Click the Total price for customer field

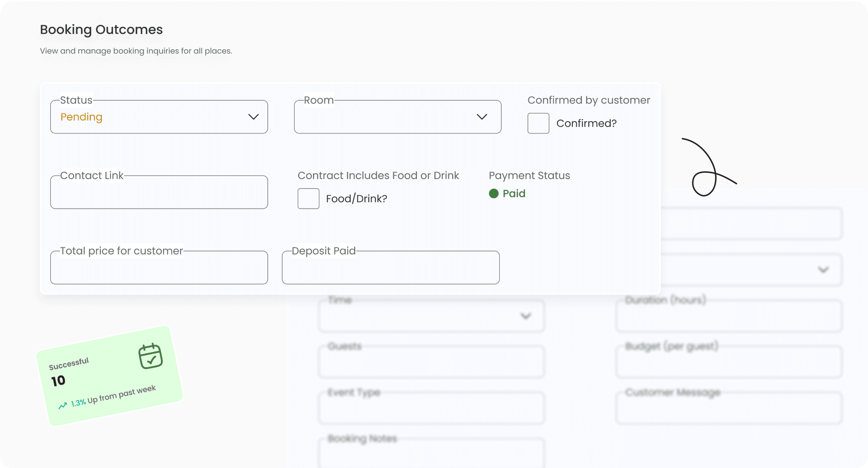(159, 267)
